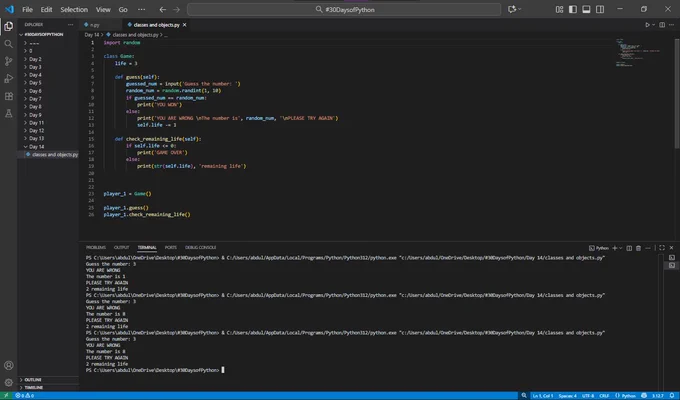The image size is (680, 400).
Task: Toggle the secondary sidebar layout button
Action: (x=600, y=9)
